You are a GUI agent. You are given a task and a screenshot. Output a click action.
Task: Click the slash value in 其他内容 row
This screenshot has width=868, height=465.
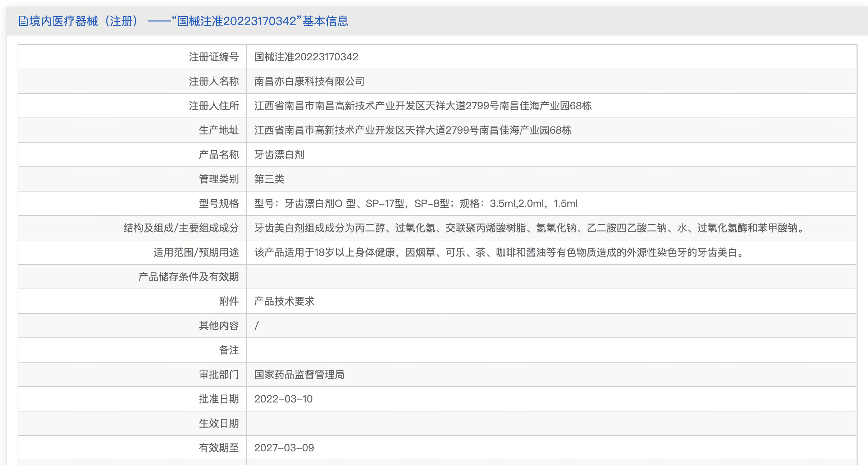257,326
